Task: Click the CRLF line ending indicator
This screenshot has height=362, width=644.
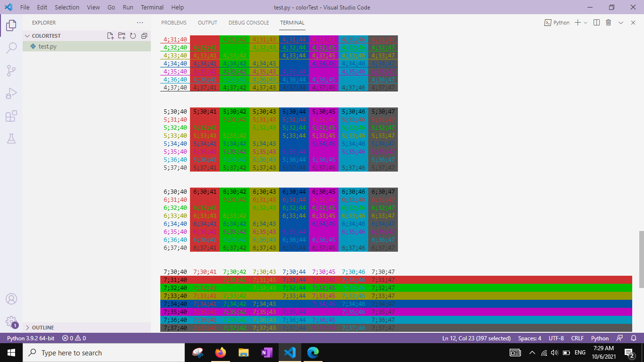Action: point(577,338)
